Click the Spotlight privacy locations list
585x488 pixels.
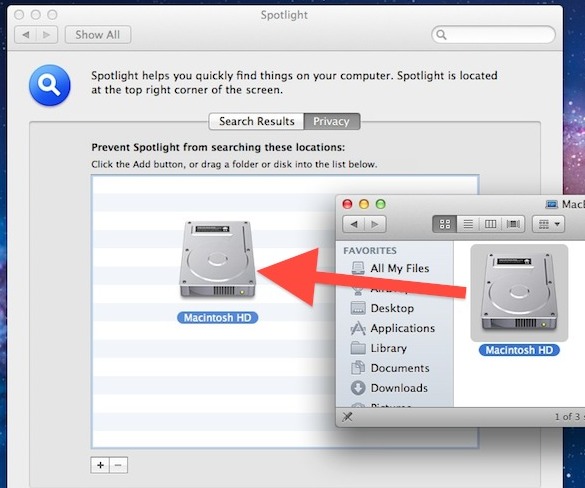click(285, 312)
